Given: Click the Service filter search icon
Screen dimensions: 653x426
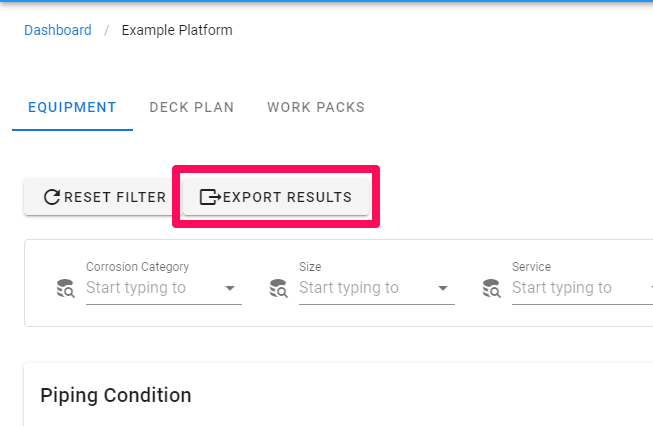Looking at the screenshot, I should coord(491,290).
